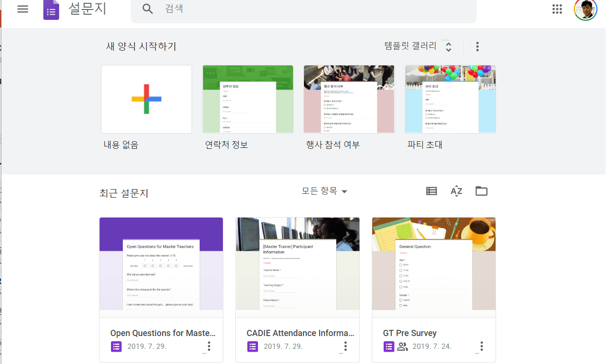Open the hamburger main menu
The image size is (607, 364).
(x=22, y=9)
